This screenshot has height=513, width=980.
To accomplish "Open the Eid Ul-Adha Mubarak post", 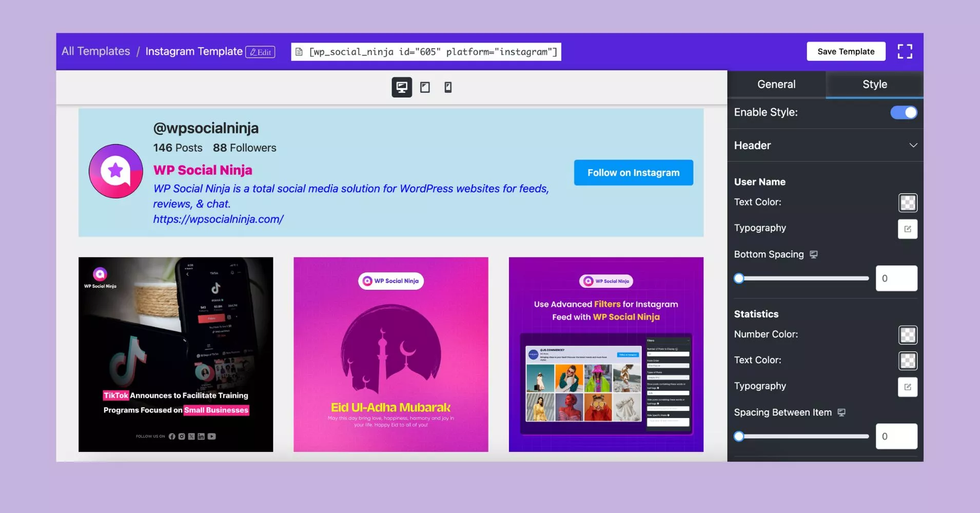I will click(390, 354).
